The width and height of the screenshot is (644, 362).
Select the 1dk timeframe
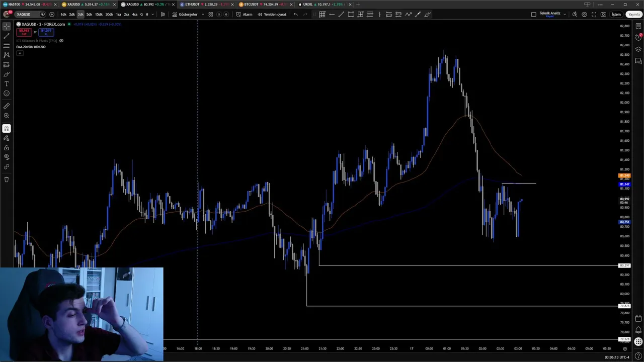coord(63,15)
